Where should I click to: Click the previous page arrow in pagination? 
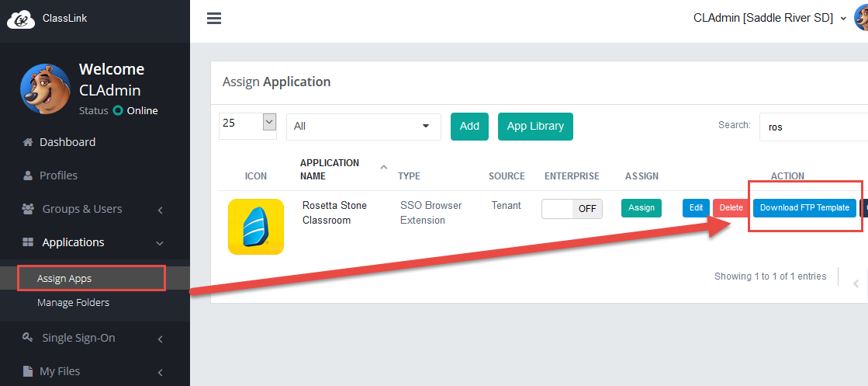[x=856, y=283]
